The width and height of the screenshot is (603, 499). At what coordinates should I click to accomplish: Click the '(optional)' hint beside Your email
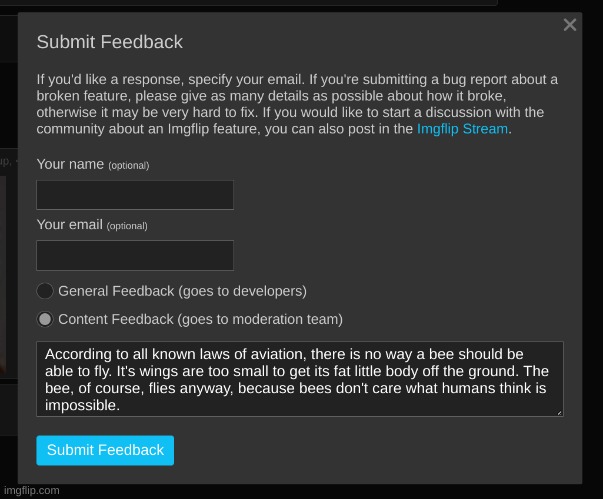127,226
